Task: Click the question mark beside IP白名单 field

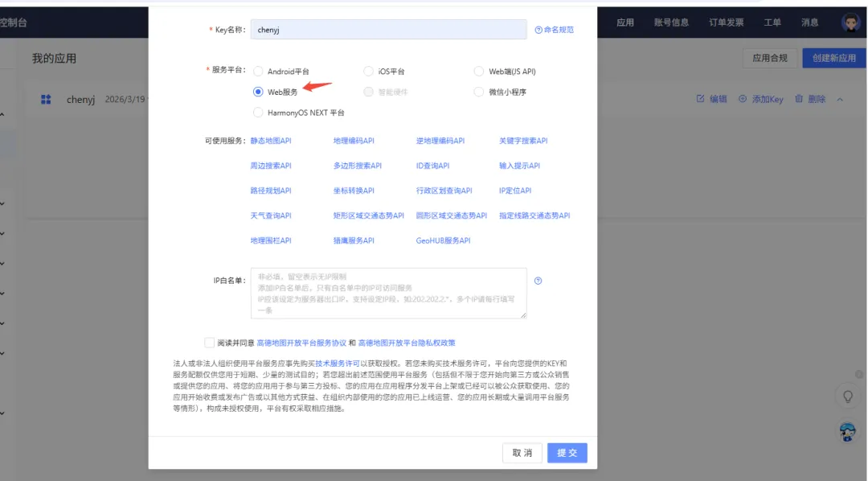Action: click(538, 281)
